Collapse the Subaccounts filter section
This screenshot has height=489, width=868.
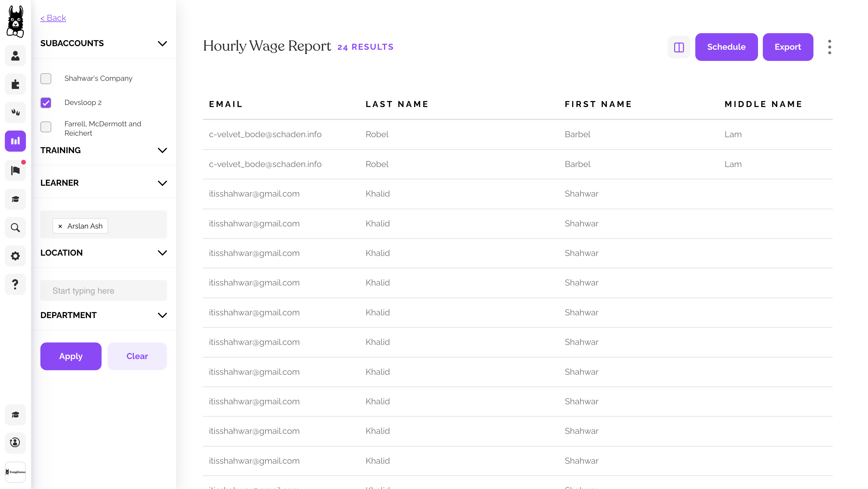(162, 43)
